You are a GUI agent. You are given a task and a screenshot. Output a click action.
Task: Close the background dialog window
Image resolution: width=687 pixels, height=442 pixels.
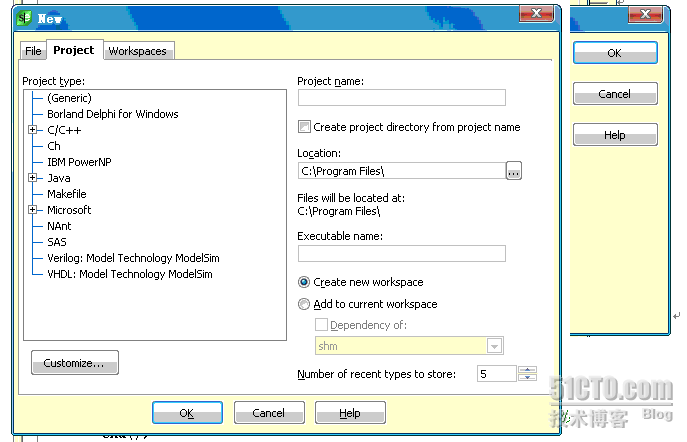click(645, 14)
